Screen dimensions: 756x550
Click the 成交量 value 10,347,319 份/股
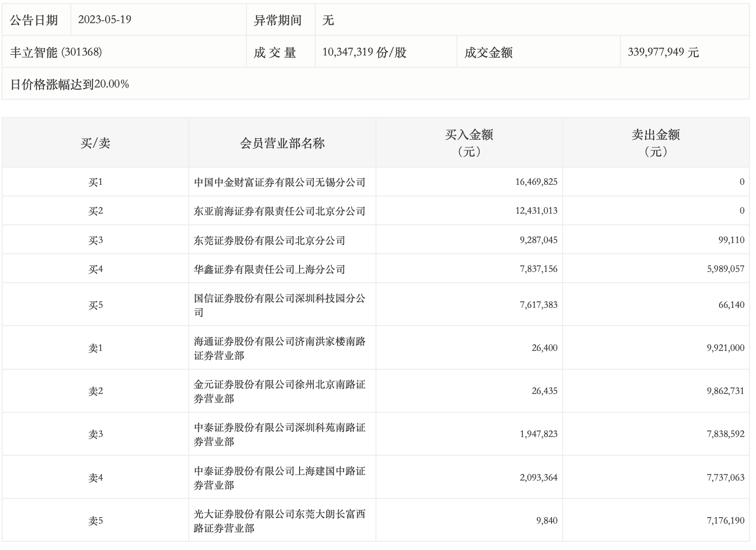[x=364, y=52]
